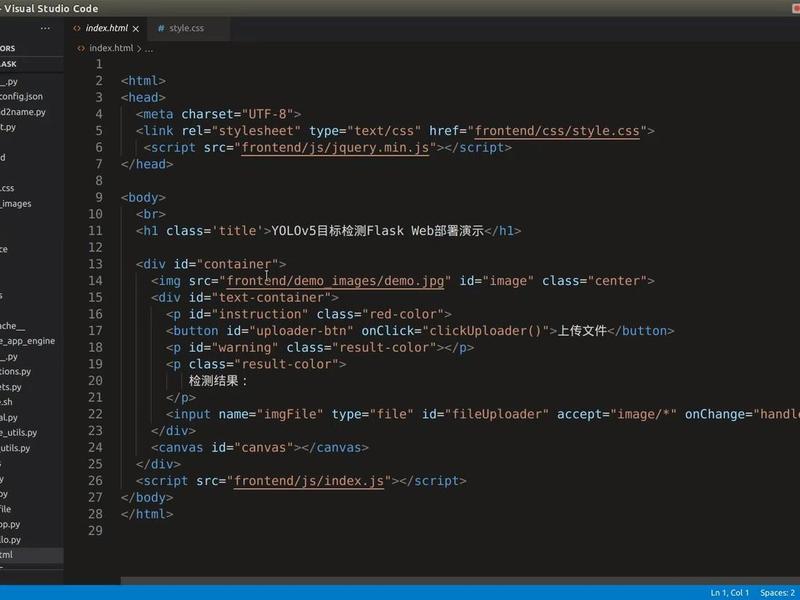Open the file ending in llo.py

(x=10, y=540)
